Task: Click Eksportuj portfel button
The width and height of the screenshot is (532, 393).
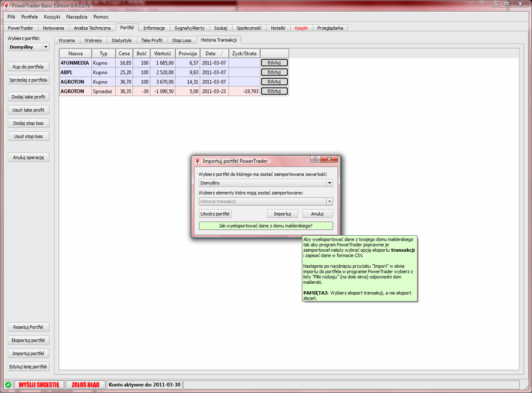Action: [28, 340]
